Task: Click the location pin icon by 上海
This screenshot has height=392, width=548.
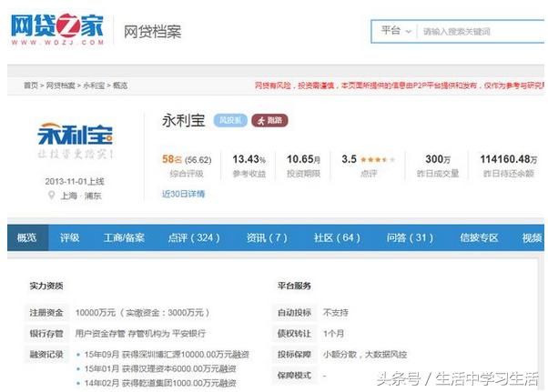Action: (51, 196)
